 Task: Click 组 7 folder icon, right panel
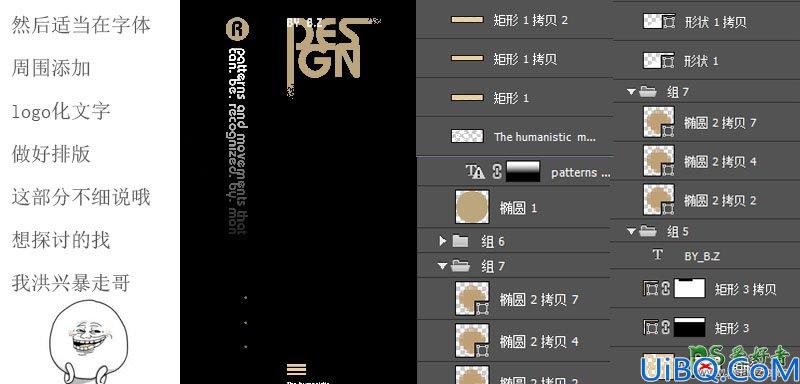tap(648, 91)
